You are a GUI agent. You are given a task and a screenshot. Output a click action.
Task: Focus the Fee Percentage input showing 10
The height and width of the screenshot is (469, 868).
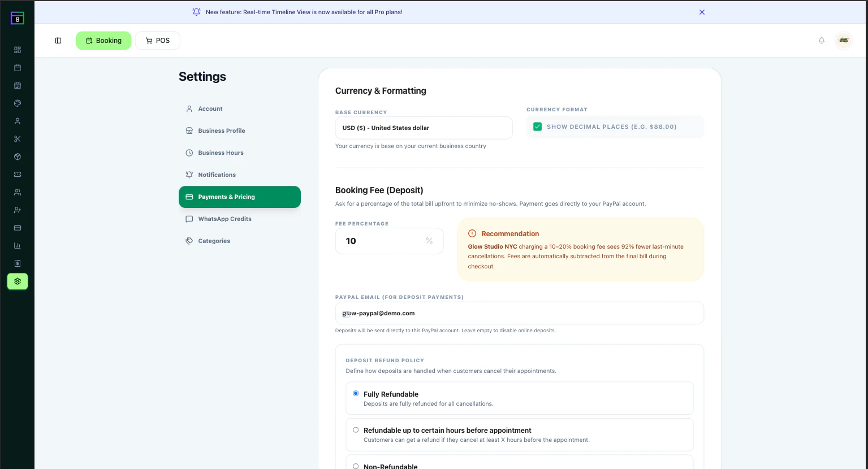pyautogui.click(x=389, y=241)
